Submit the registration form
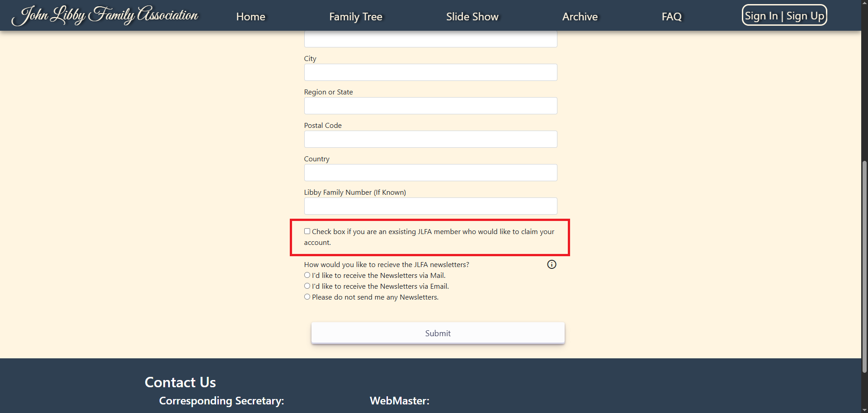The image size is (868, 413). pyautogui.click(x=438, y=333)
